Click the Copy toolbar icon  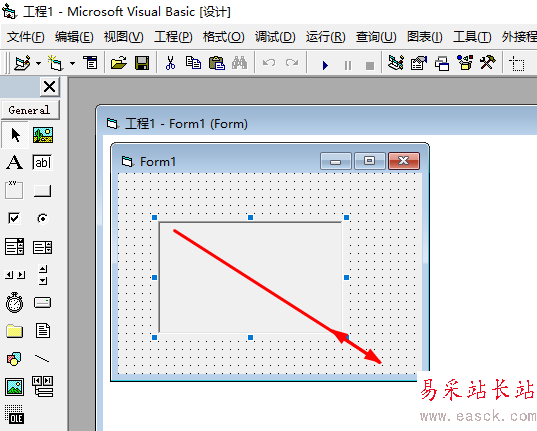tap(193, 63)
